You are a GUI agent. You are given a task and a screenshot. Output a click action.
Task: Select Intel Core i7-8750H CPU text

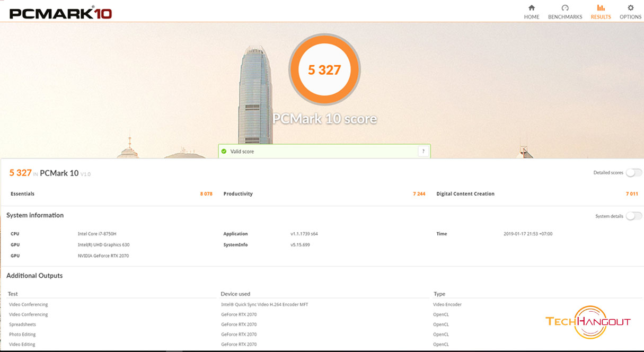pos(97,234)
